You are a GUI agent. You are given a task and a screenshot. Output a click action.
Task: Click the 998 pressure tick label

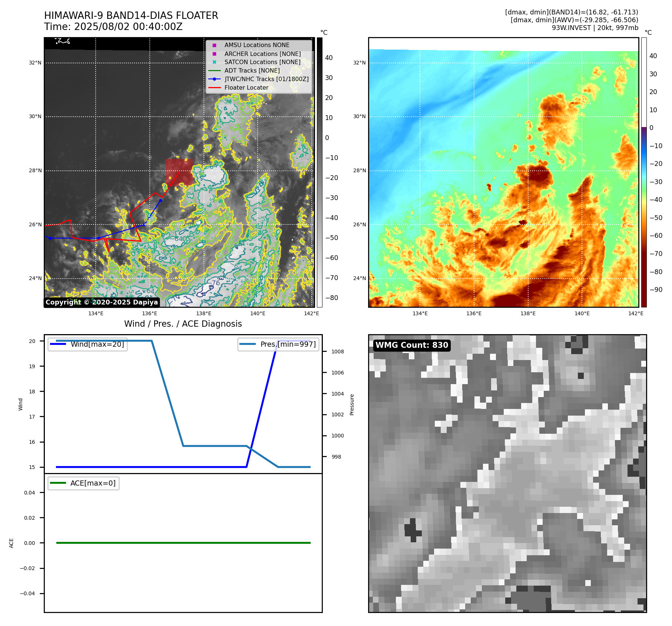[337, 457]
